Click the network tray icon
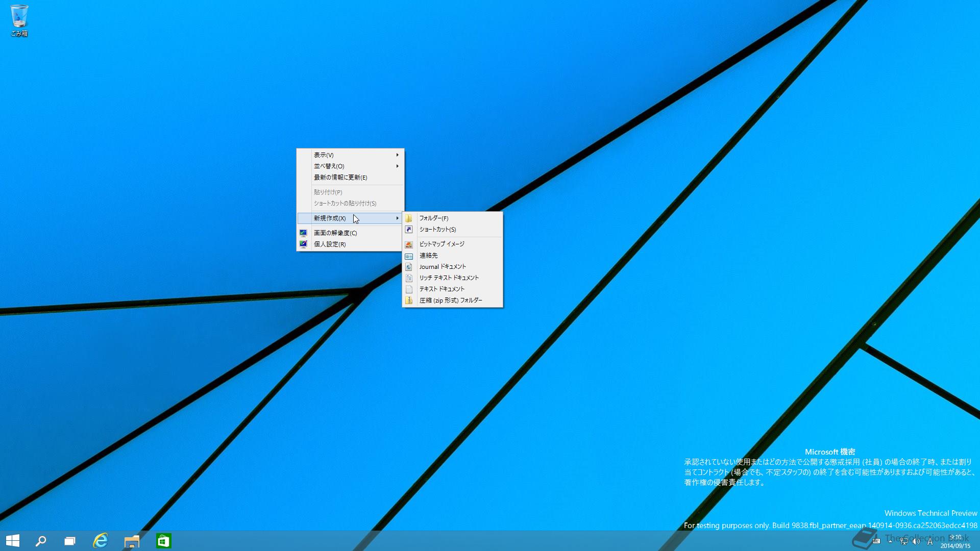 point(904,541)
